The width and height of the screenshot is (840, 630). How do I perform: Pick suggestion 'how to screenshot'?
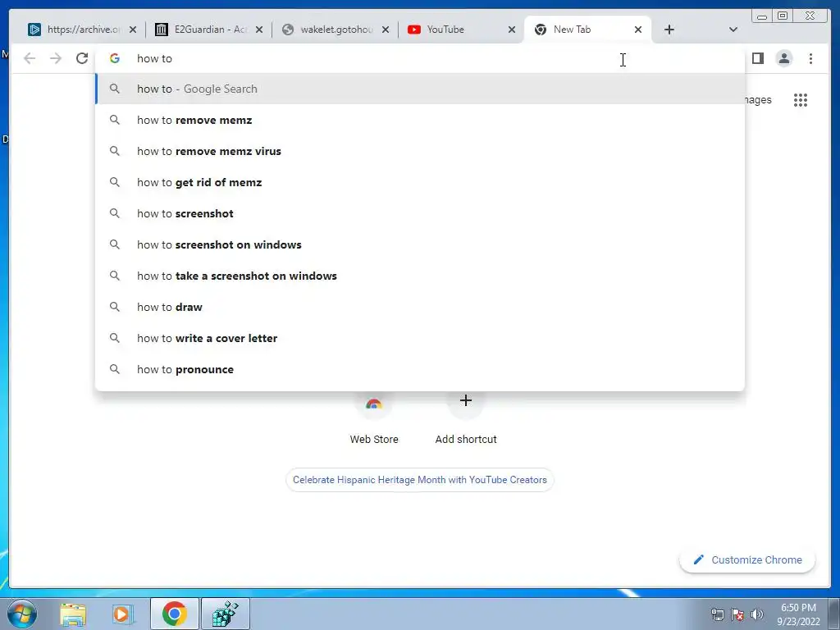420,213
